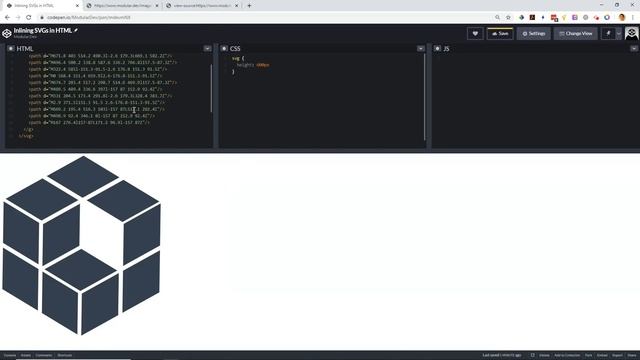Click the pin icon button
The image size is (640, 360).
pyautogui.click(x=608, y=33)
